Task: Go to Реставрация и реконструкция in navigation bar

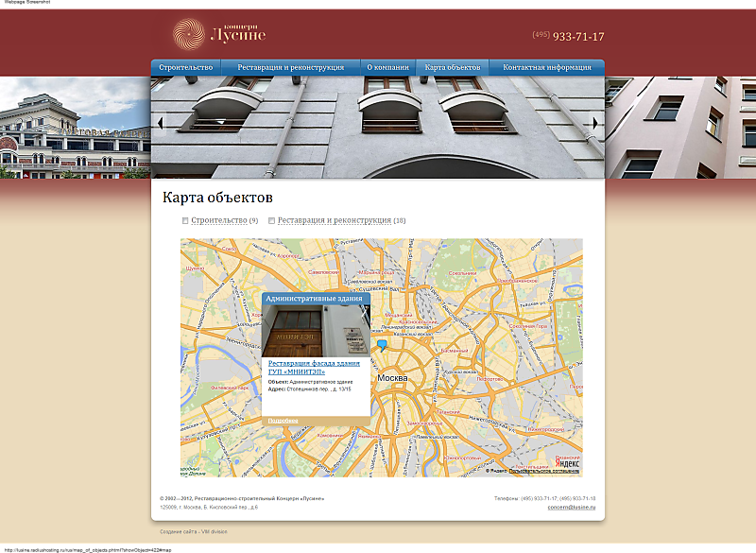Action: (291, 67)
